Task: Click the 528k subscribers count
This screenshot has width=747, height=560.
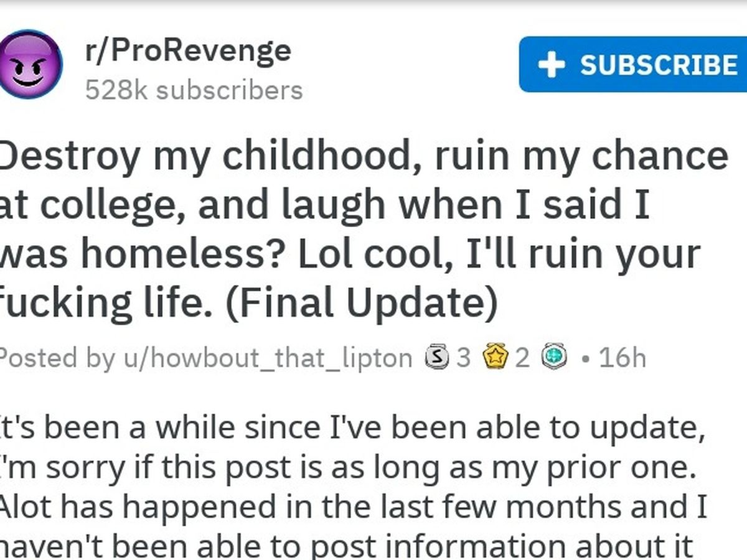Action: 194,90
